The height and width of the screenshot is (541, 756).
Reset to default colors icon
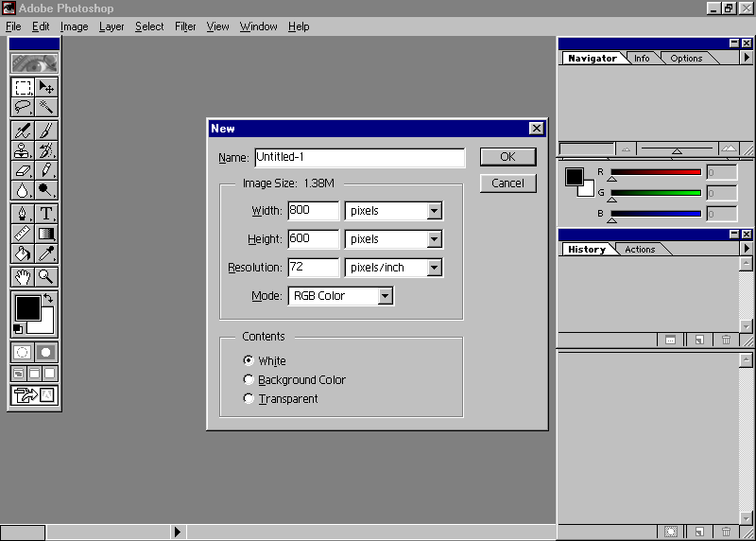click(x=18, y=329)
